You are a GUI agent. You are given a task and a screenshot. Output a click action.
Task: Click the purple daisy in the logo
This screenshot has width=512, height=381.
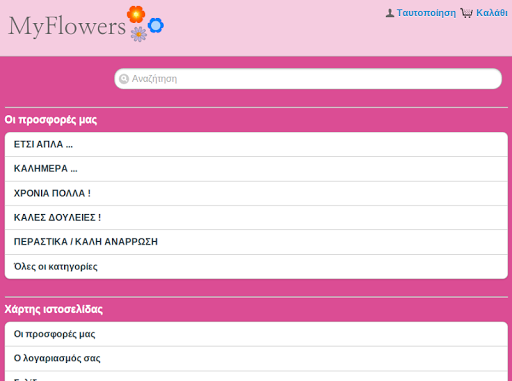click(139, 34)
